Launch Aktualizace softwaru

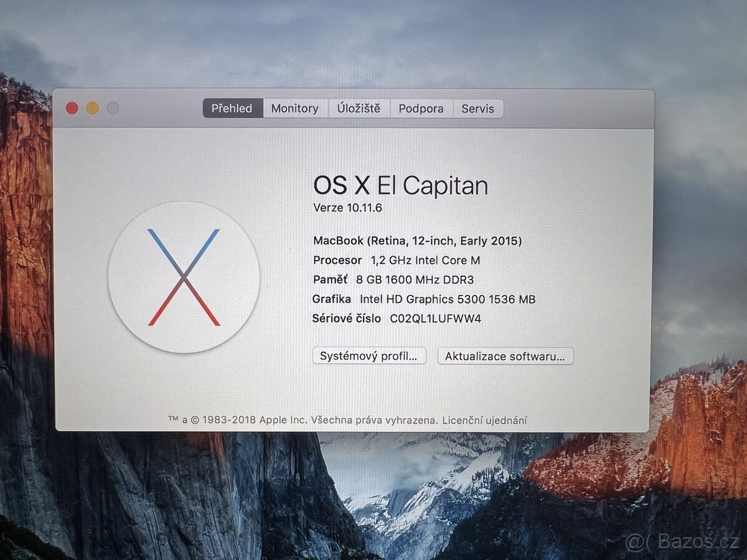coord(505,356)
